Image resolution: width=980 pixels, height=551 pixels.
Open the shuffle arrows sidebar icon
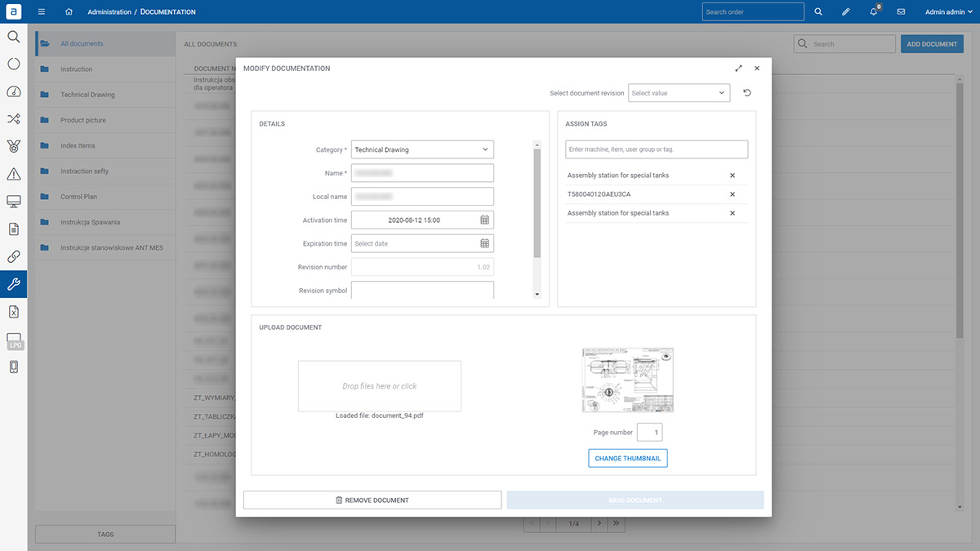coord(13,119)
